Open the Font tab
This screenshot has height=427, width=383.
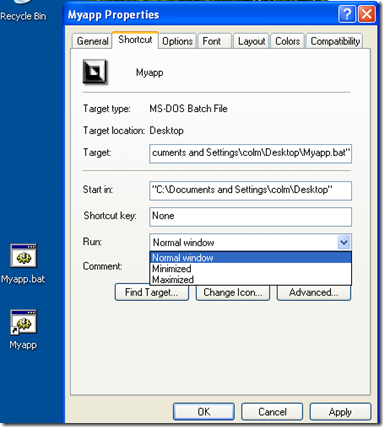214,41
